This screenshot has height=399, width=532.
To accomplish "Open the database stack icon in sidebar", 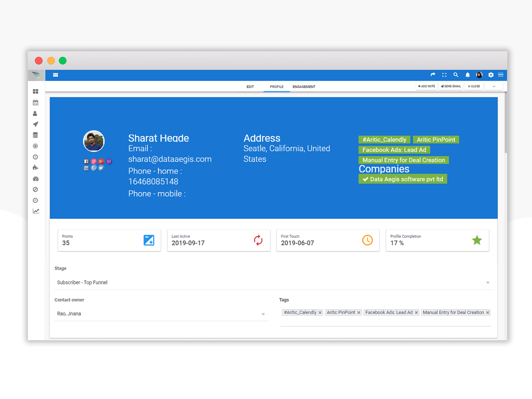I will click(35, 135).
